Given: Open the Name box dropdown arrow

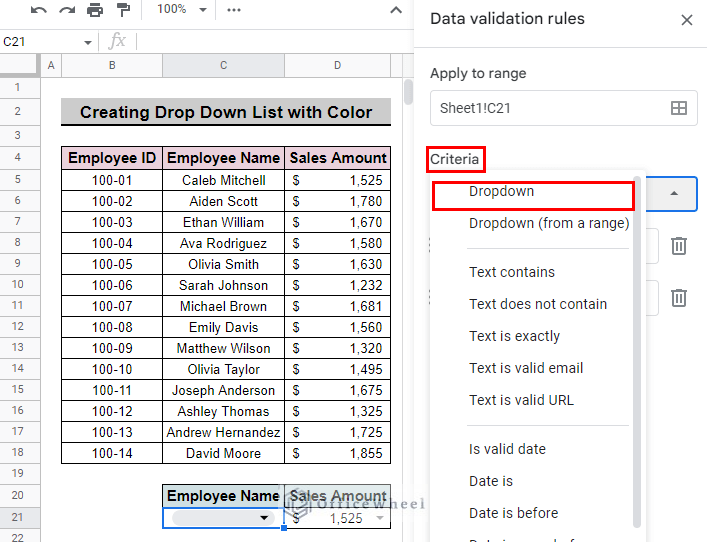Looking at the screenshot, I should click(87, 42).
